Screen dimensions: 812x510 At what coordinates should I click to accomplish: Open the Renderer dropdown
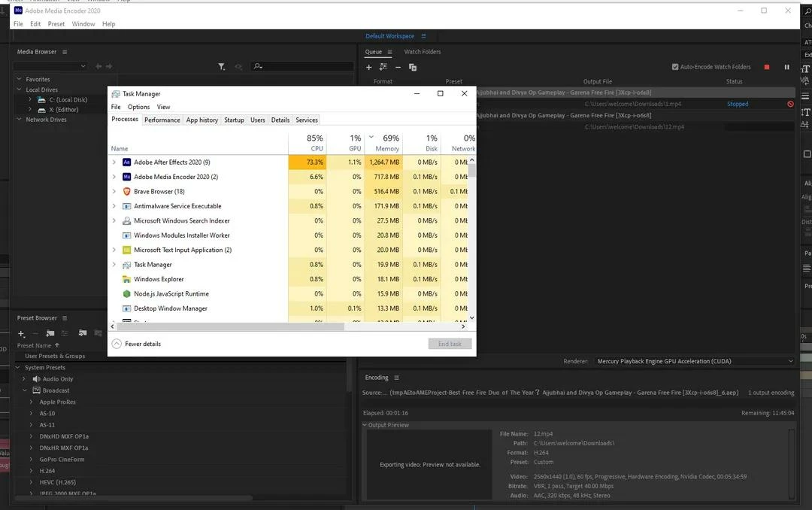[695, 361]
